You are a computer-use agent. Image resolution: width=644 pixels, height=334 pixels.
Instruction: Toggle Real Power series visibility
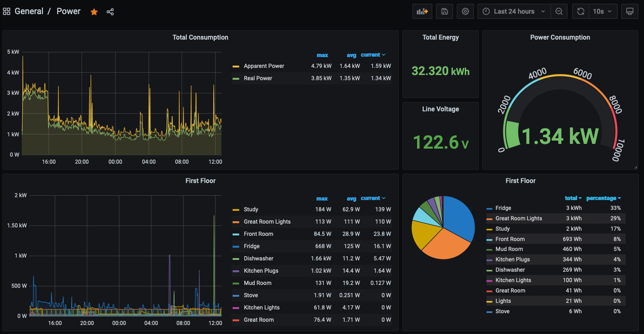pos(258,78)
